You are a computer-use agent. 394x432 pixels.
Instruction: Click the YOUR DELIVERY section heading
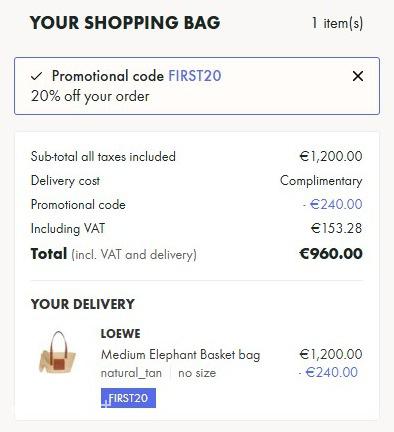click(x=83, y=304)
